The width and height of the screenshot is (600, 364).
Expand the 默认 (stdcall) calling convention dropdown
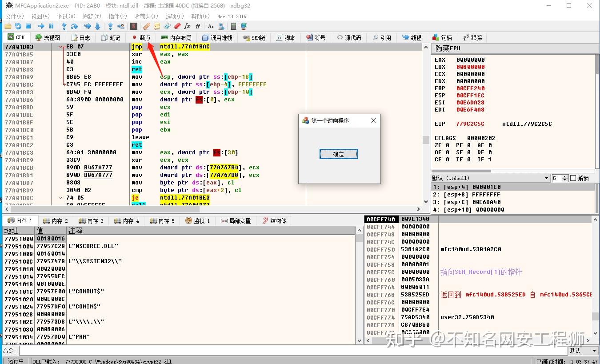[x=547, y=178]
